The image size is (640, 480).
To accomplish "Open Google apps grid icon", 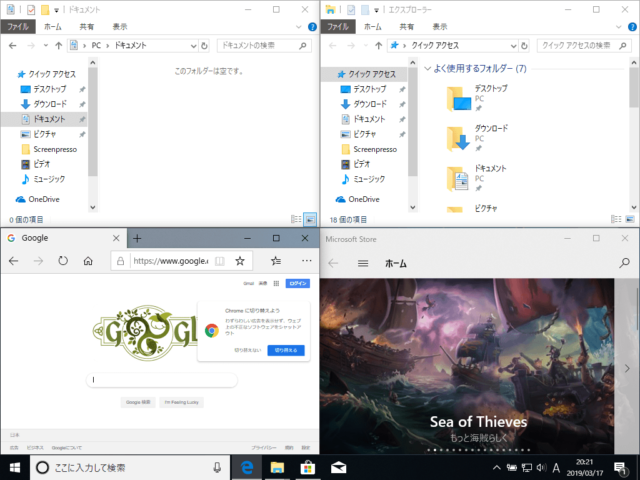I will (x=276, y=283).
